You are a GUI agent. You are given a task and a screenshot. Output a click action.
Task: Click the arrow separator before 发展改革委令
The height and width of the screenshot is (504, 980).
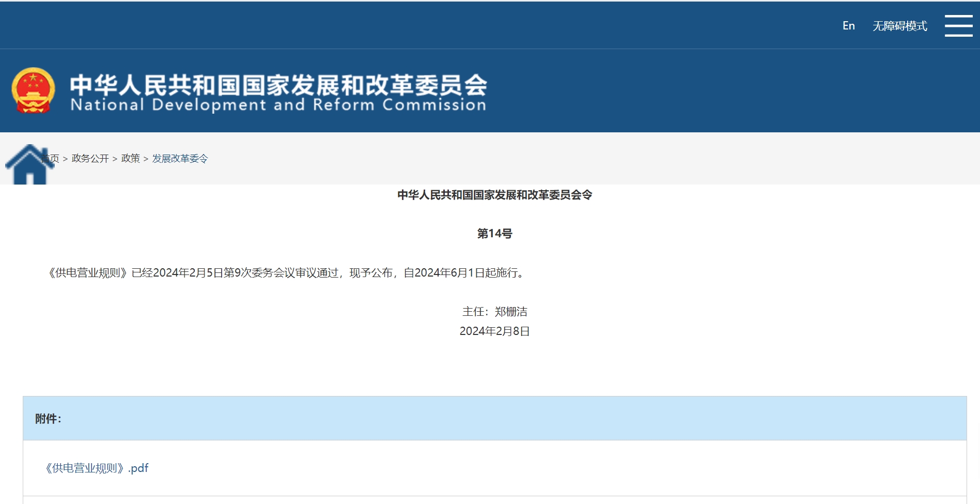(146, 159)
